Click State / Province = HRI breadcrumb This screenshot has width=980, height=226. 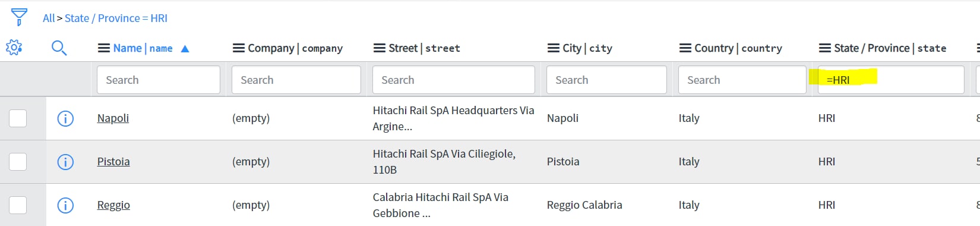tap(116, 18)
